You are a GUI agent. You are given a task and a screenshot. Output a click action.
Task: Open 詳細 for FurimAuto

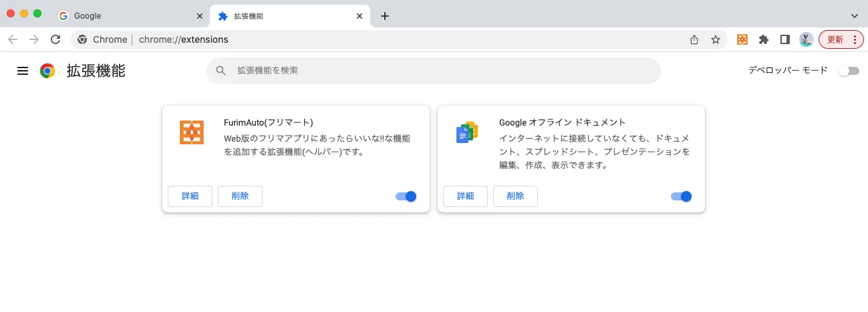coord(190,196)
